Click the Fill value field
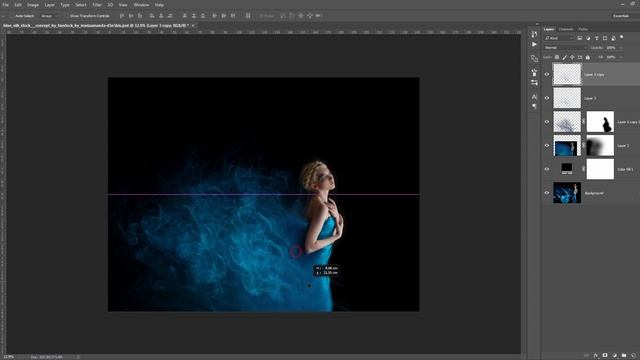Screen dimensions: 640x360 pyautogui.click(x=611, y=57)
